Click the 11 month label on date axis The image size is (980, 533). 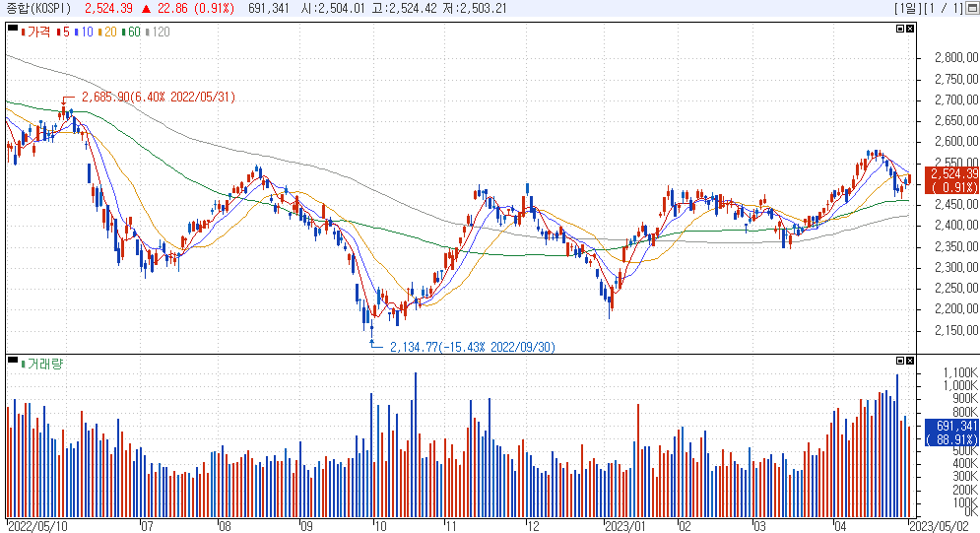(451, 526)
